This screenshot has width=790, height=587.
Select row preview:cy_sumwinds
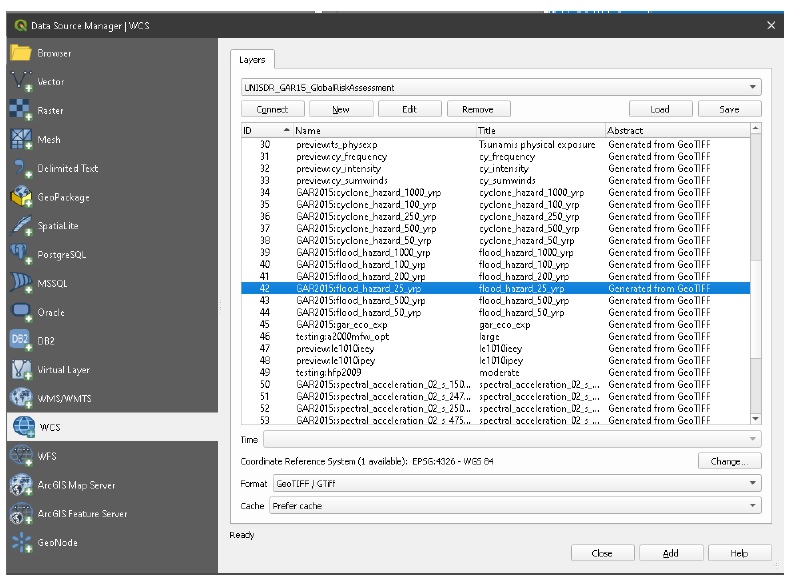[x=496, y=180]
